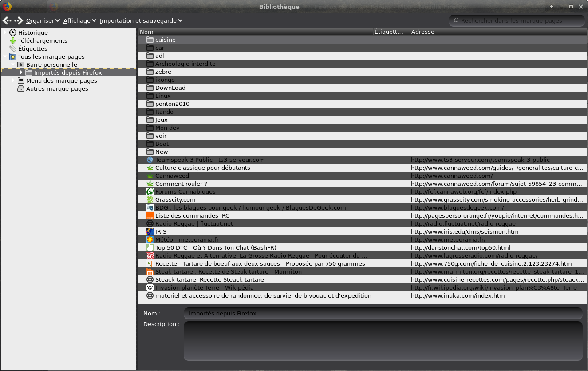Select the folder named car
The height and width of the screenshot is (371, 588).
(x=362, y=48)
